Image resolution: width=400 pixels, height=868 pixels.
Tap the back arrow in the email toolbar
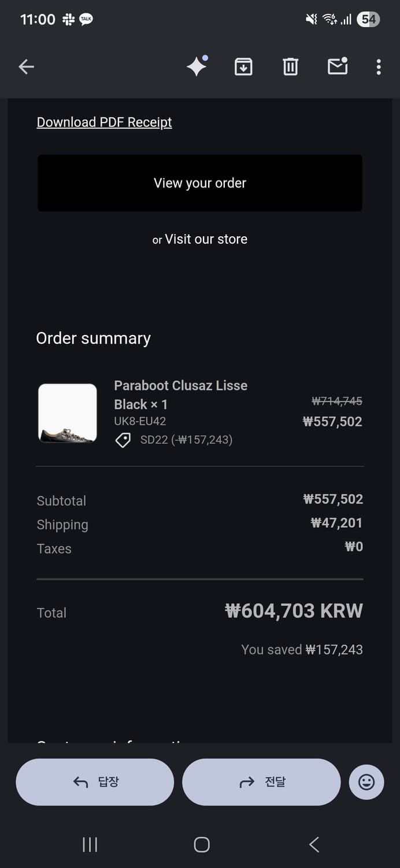[x=27, y=67]
